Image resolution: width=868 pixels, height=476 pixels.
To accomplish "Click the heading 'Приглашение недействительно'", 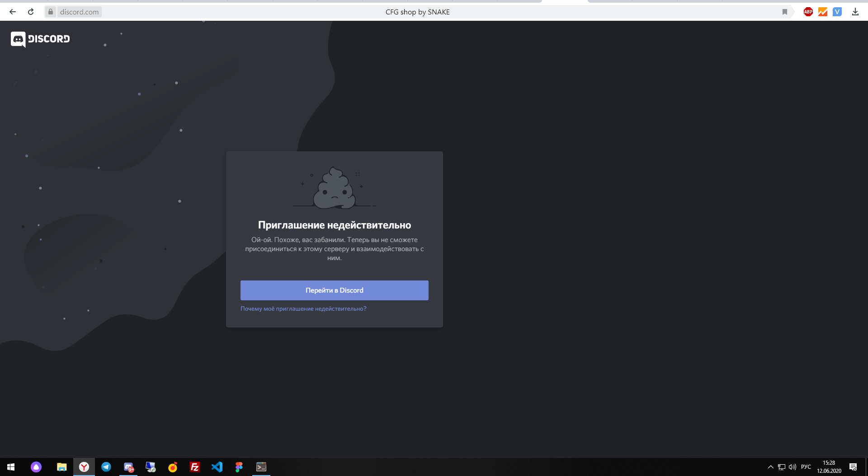I will [x=335, y=225].
